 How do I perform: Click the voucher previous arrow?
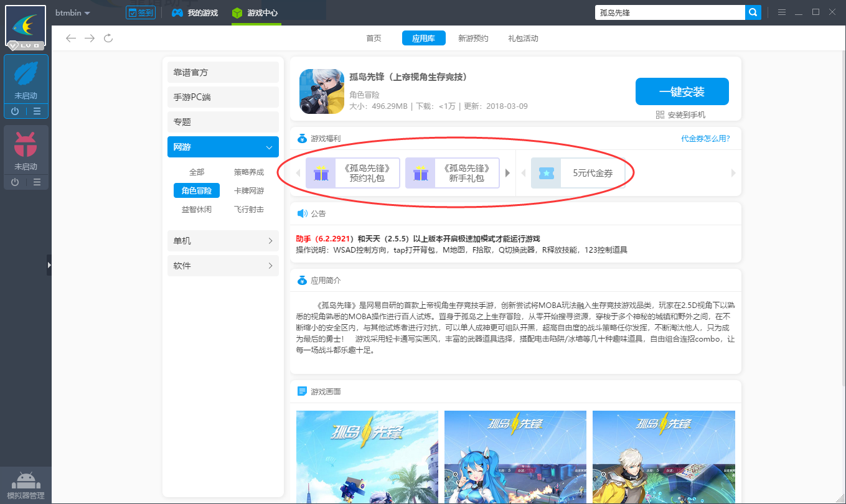tap(524, 173)
